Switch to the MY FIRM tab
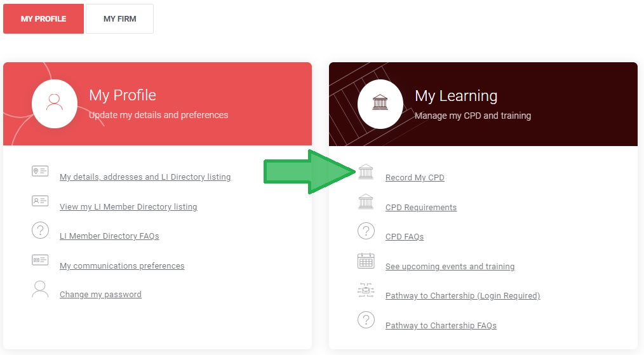Screen dimensions: 644x355 coord(119,19)
